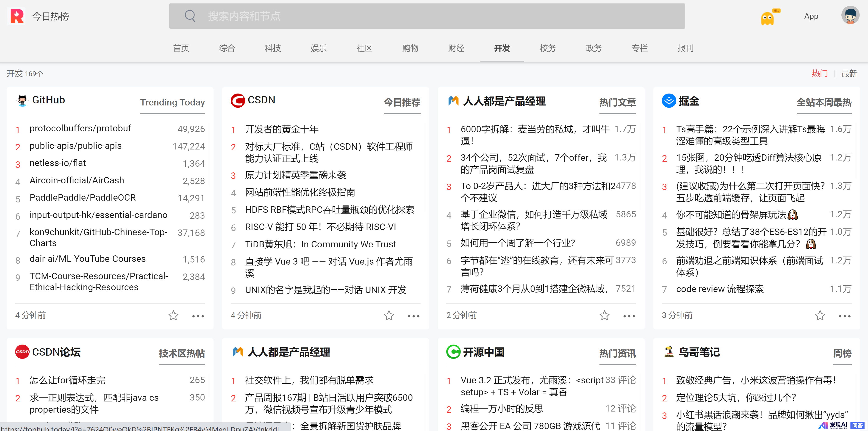Open more options on 人人都是产品经理 card
Viewport: 868px width, 431px height.
click(629, 316)
